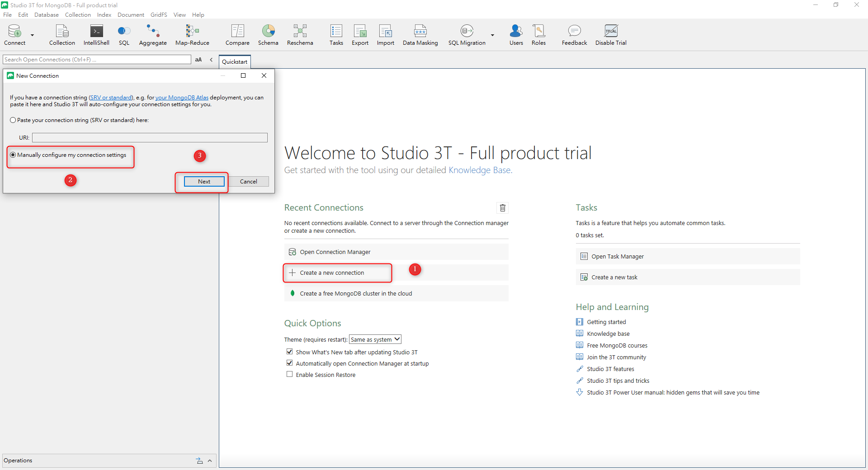Screen dimensions: 868x470
Task: Open the your MongoDB Atlas link
Action: (x=182, y=98)
